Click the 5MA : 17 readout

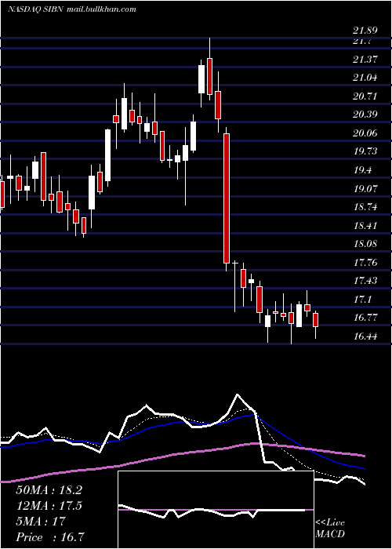41,522
